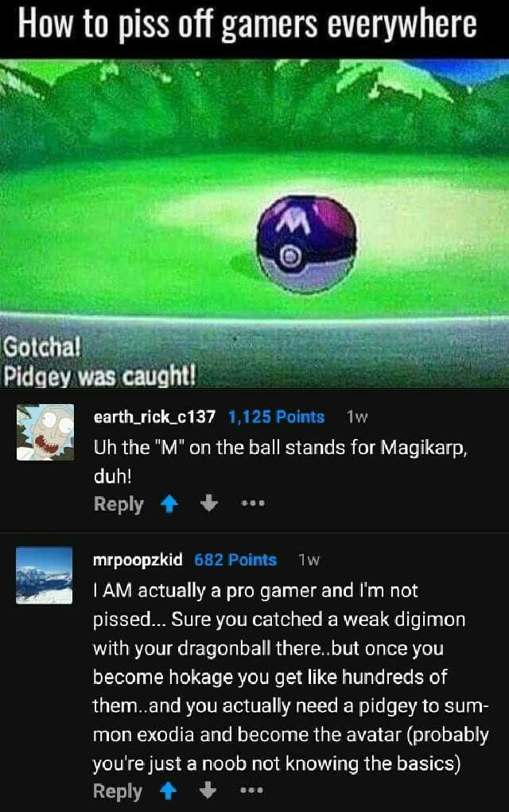Open mrpoopzkid's mountain avatar

click(x=44, y=575)
